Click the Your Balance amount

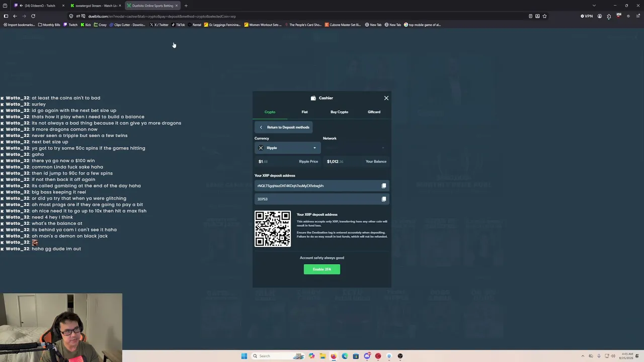335,161
